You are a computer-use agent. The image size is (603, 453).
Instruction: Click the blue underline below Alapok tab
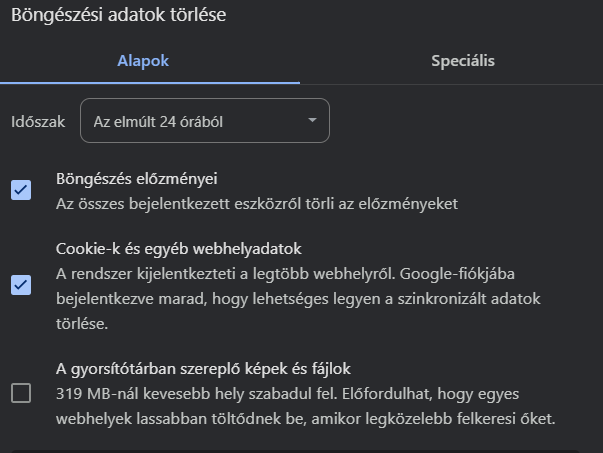point(150,82)
